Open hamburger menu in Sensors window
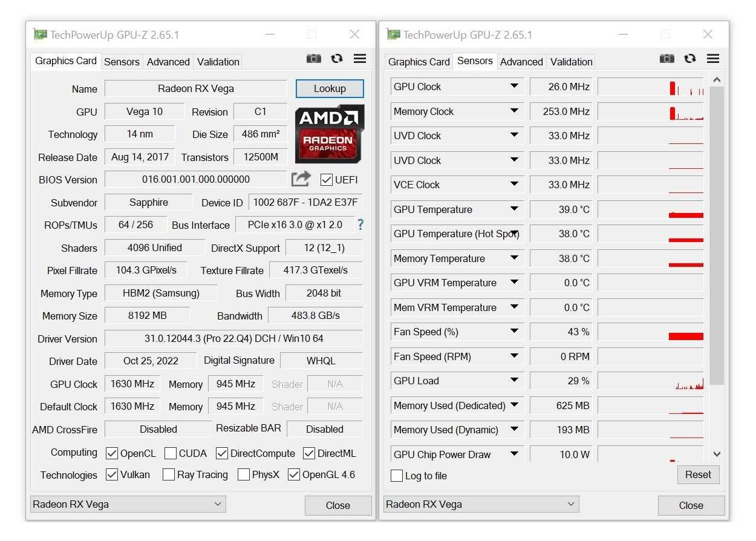Screen dimensions: 756x541 pos(713,59)
